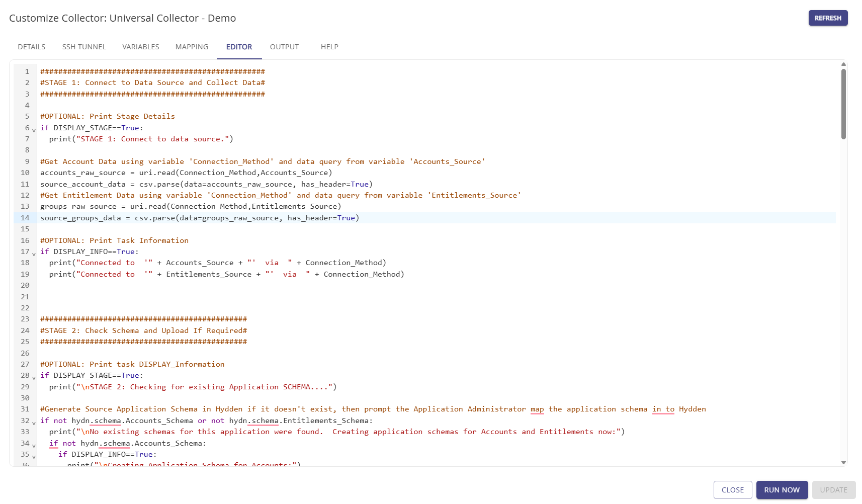
Task: Open the Help tab
Action: (329, 47)
